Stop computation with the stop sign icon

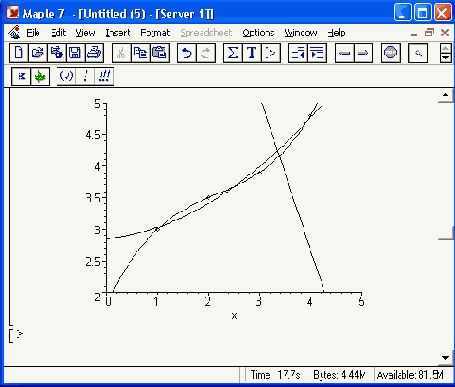coord(391,53)
